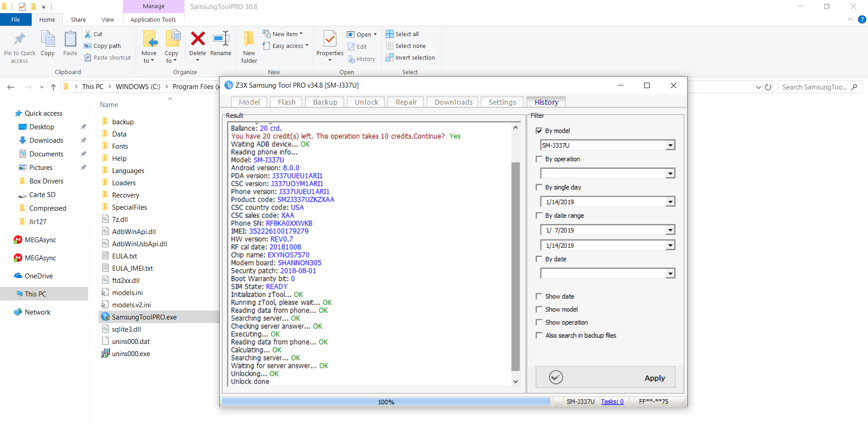Click the Explorer Back arrow
This screenshot has width=868, height=423.
(x=11, y=87)
